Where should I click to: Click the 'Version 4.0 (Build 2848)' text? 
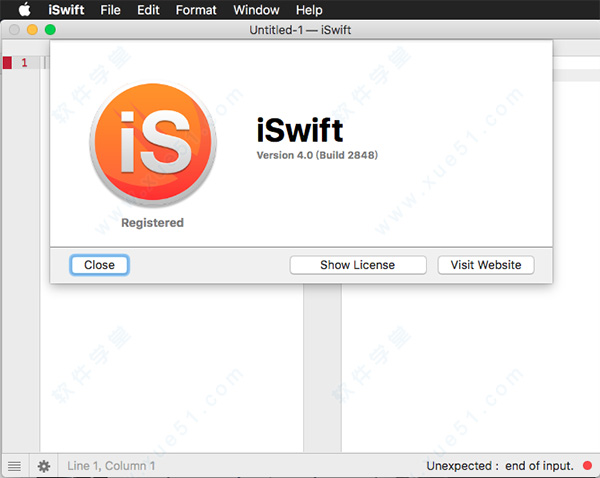317,155
